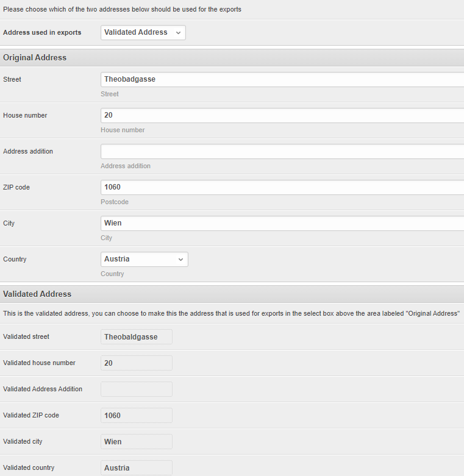
Task: Click the City field containing Wien
Action: tap(282, 224)
